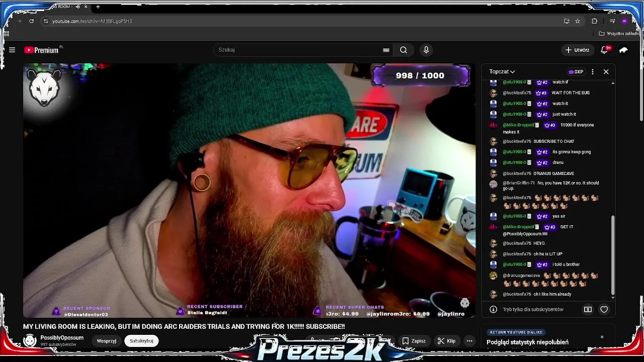644x362 pixels.
Task: Mute the tab via speaker icon
Action: point(77,7)
